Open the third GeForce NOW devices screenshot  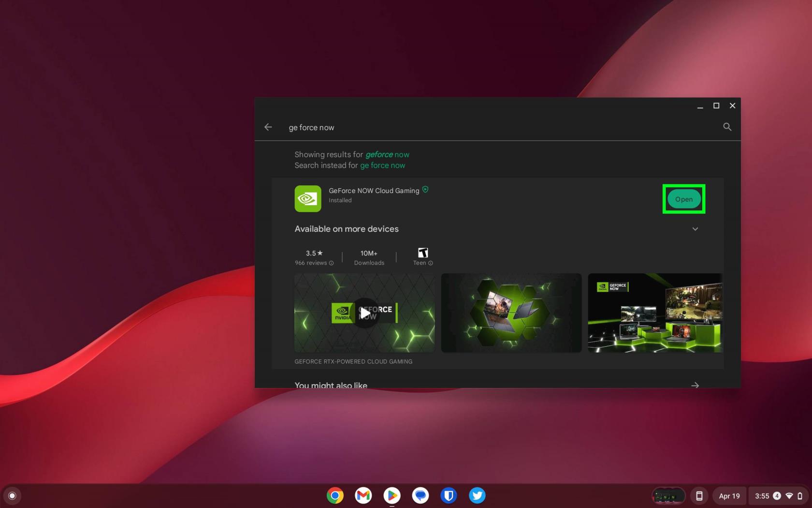tap(655, 313)
